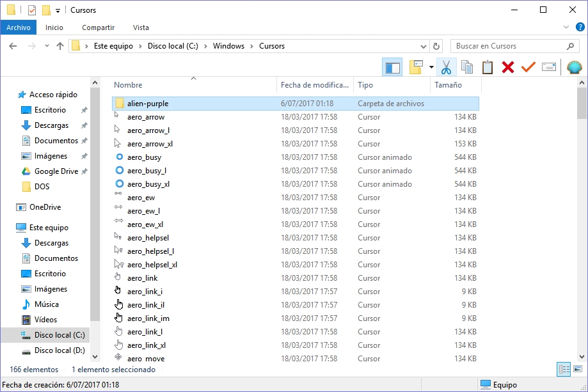The image size is (588, 392).
Task: Sort by the Tamaño column header
Action: (456, 84)
